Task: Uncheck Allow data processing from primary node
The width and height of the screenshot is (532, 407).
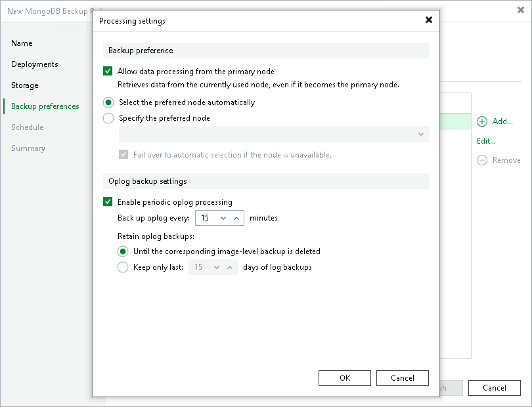Action: 108,71
